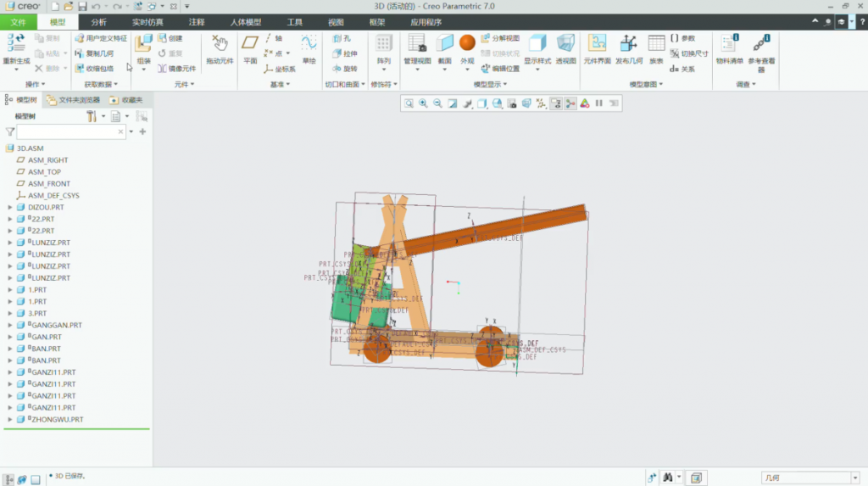
Task: Click the refit zoom icon in the graphics toolbar
Action: tap(409, 103)
